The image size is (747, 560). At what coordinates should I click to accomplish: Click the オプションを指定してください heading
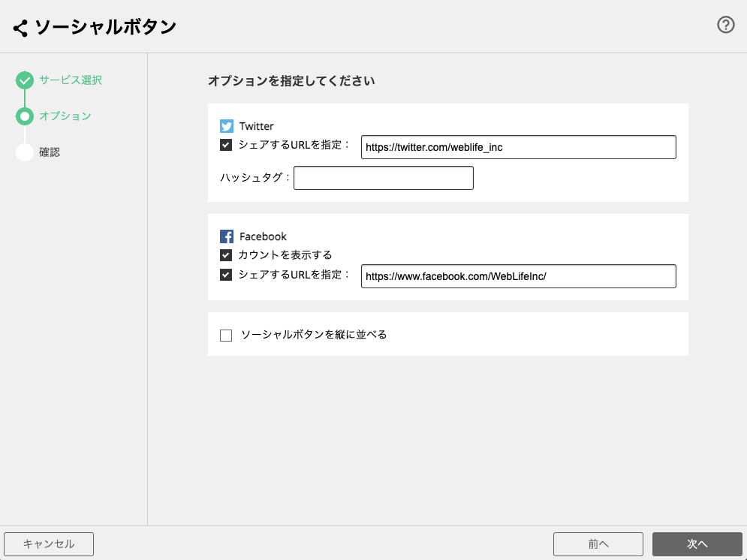pyautogui.click(x=291, y=81)
